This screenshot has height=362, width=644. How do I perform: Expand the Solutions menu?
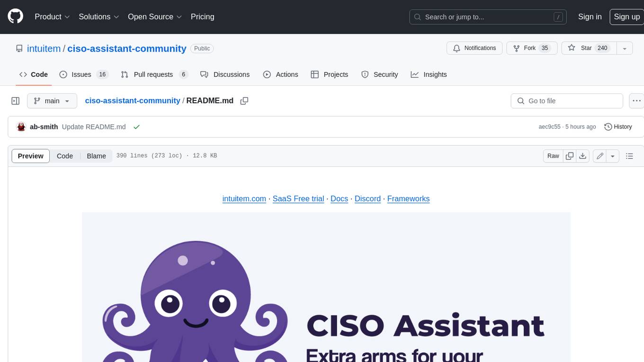coord(98,17)
